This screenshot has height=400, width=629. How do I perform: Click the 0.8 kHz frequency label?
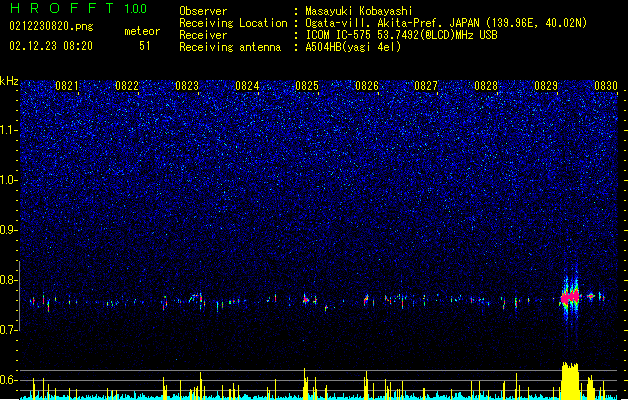click(x=9, y=280)
